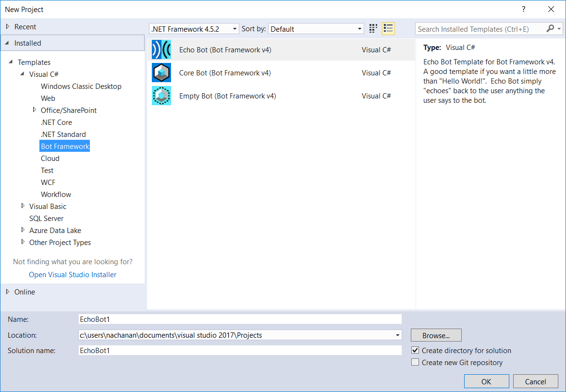Screen dimensions: 566x392
Task: Choose the Cloud template category
Action: pos(50,159)
